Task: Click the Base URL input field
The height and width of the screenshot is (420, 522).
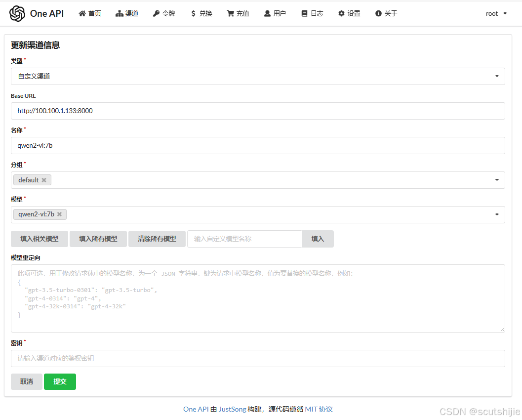Action: coord(258,111)
